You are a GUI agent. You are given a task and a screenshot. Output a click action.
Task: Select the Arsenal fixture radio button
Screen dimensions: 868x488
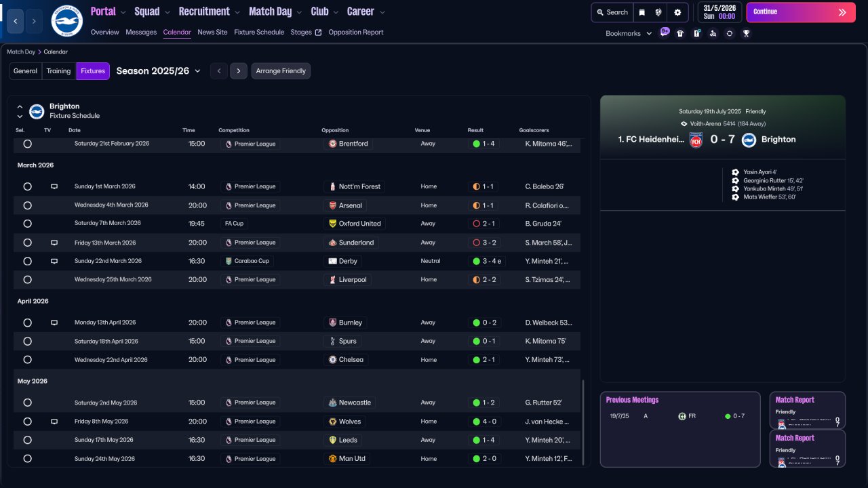point(27,205)
